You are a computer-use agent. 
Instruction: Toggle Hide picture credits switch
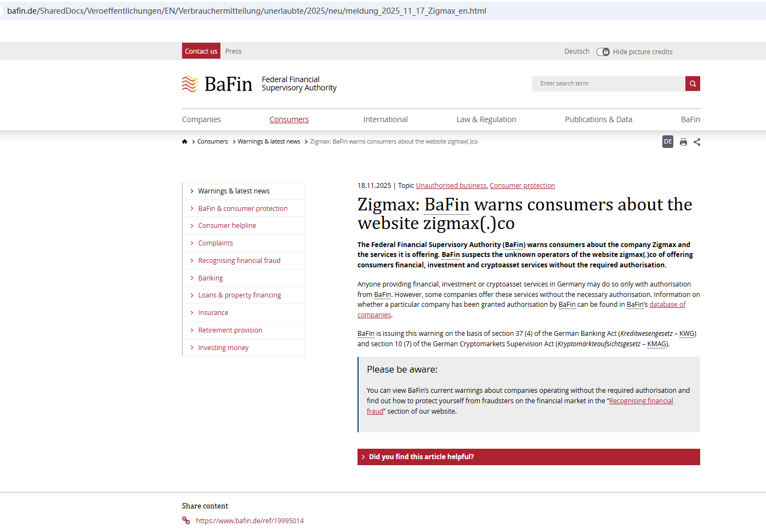click(x=603, y=52)
